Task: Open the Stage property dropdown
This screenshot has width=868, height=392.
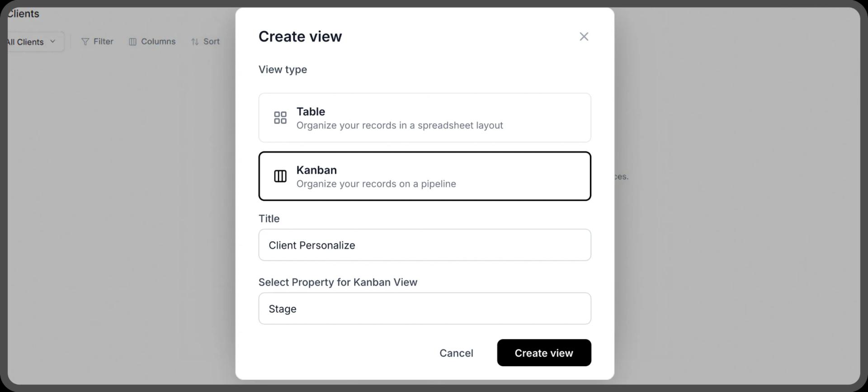Action: (425, 309)
